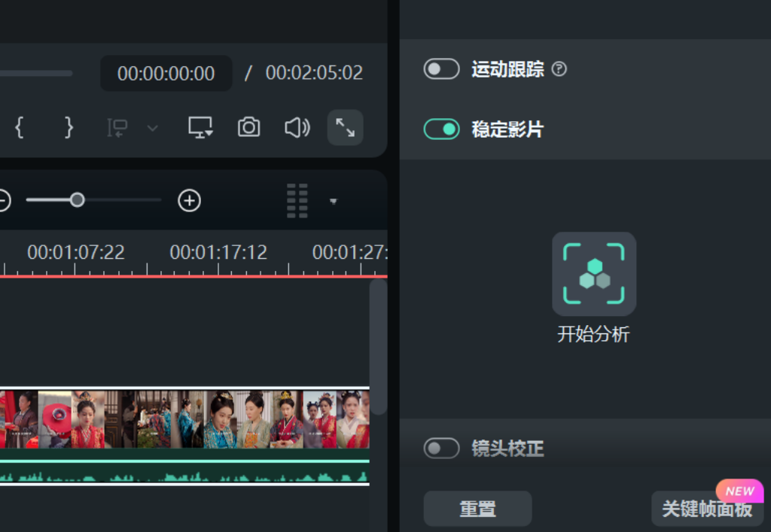Zoom out on timeline with the minus icon

click(2, 201)
